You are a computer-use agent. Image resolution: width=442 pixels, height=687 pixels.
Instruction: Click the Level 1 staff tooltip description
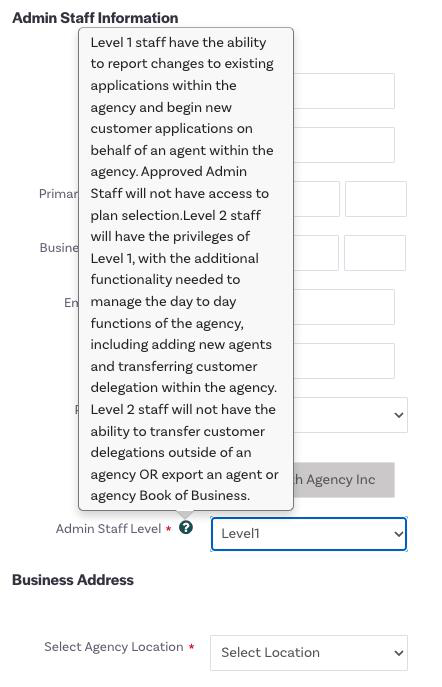tap(186, 269)
